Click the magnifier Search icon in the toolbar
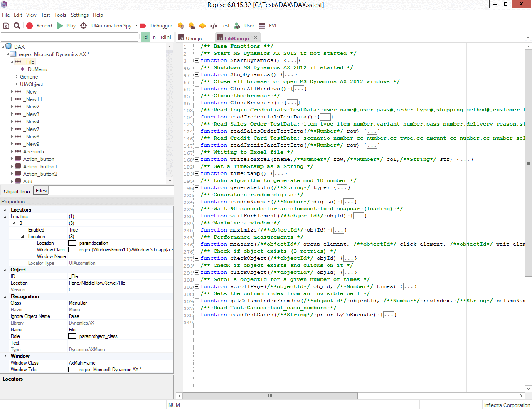Screen dimensions: 532x409 17,26
